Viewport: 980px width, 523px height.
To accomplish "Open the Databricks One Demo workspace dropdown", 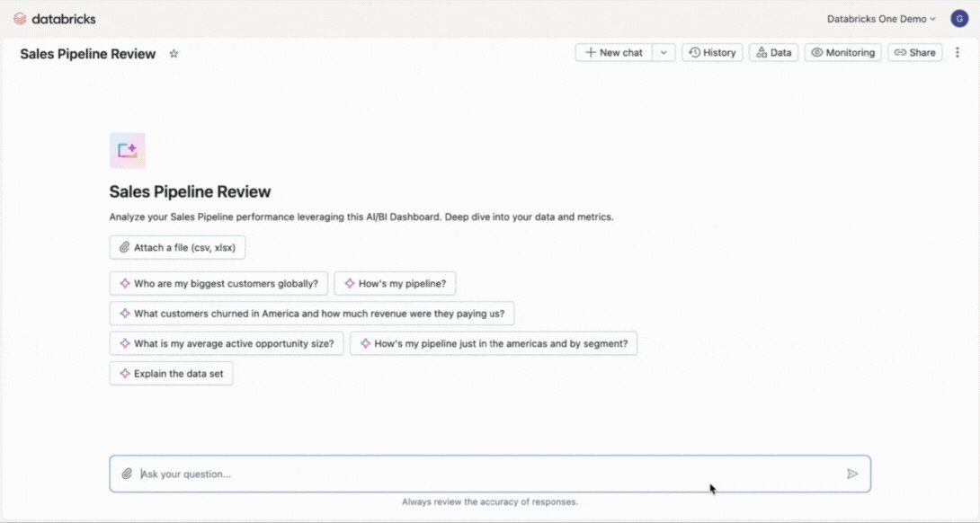I will [x=881, y=19].
